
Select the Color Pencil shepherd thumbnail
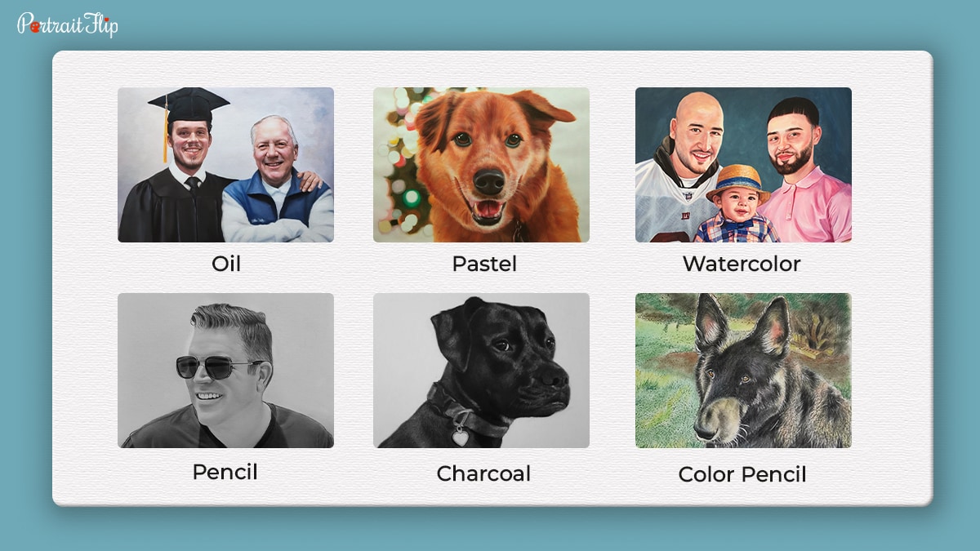(x=743, y=371)
